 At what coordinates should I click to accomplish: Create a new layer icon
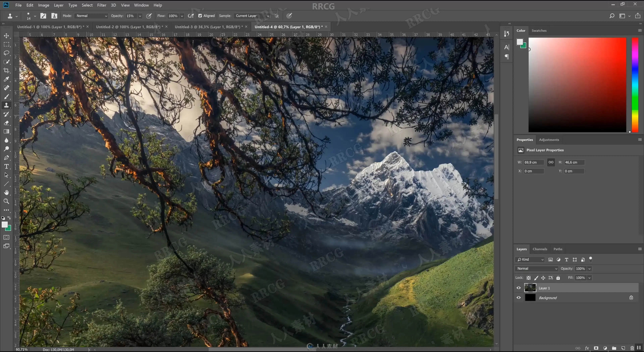(623, 348)
